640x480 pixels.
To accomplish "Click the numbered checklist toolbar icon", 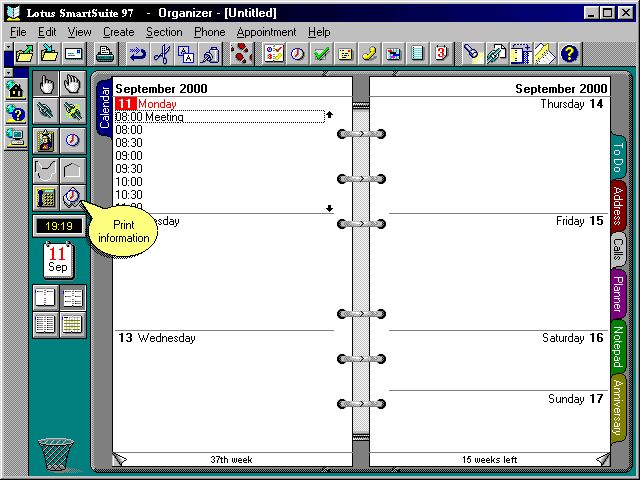I will [x=274, y=54].
